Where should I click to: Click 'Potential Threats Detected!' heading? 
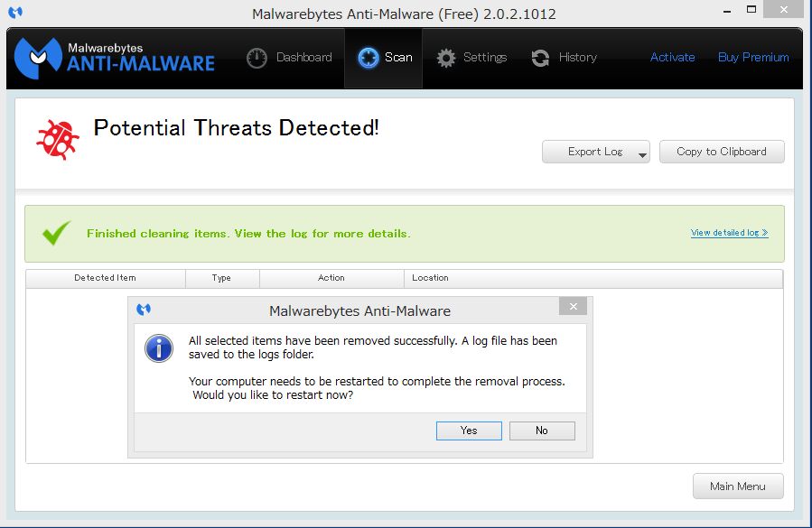(x=236, y=128)
